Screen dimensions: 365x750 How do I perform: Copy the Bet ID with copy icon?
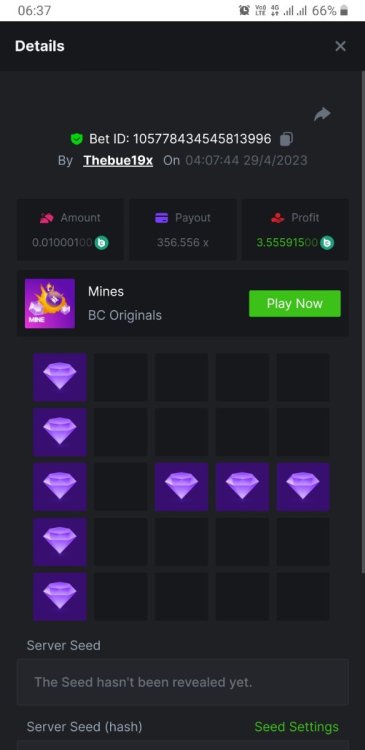[286, 139]
